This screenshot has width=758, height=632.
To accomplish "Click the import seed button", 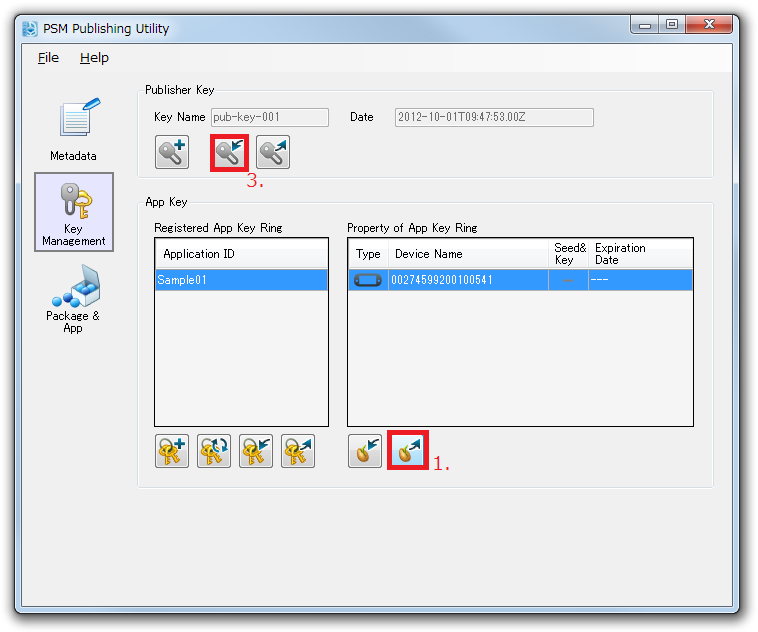I will (x=365, y=452).
